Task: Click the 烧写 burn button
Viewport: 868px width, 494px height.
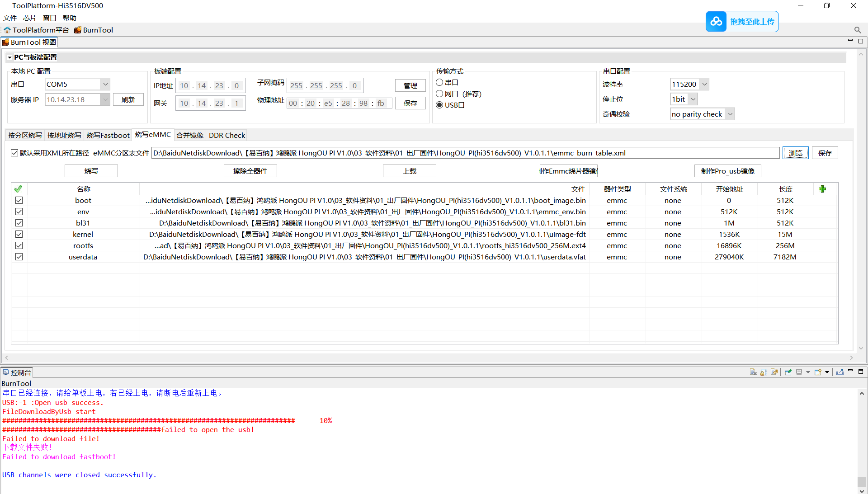Action: (x=91, y=171)
